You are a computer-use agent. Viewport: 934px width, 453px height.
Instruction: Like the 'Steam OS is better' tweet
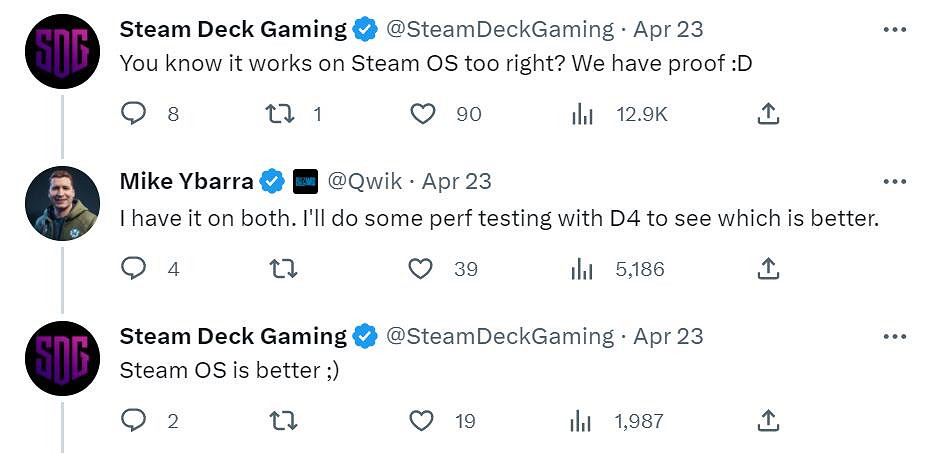click(422, 421)
